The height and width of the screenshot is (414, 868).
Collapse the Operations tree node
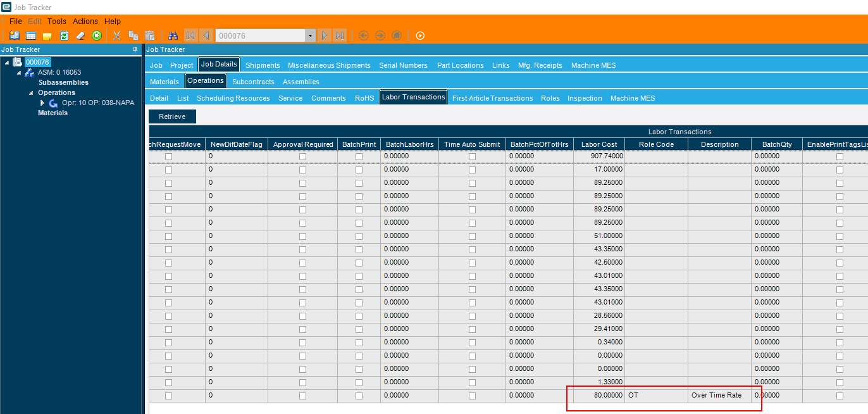click(x=31, y=93)
